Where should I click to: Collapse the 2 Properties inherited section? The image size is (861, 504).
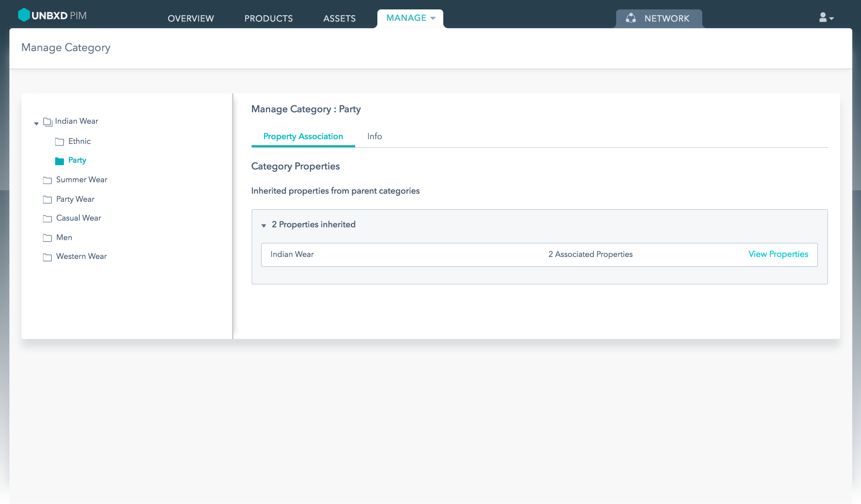(x=264, y=225)
